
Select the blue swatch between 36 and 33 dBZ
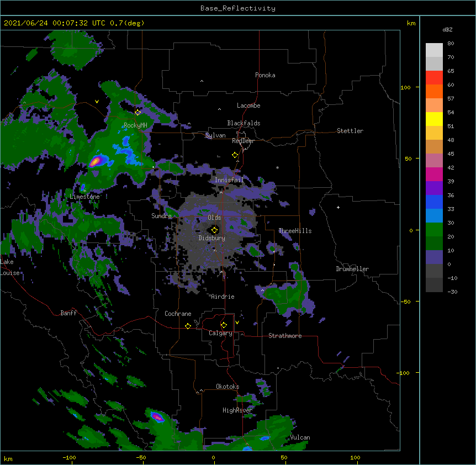[x=434, y=202]
